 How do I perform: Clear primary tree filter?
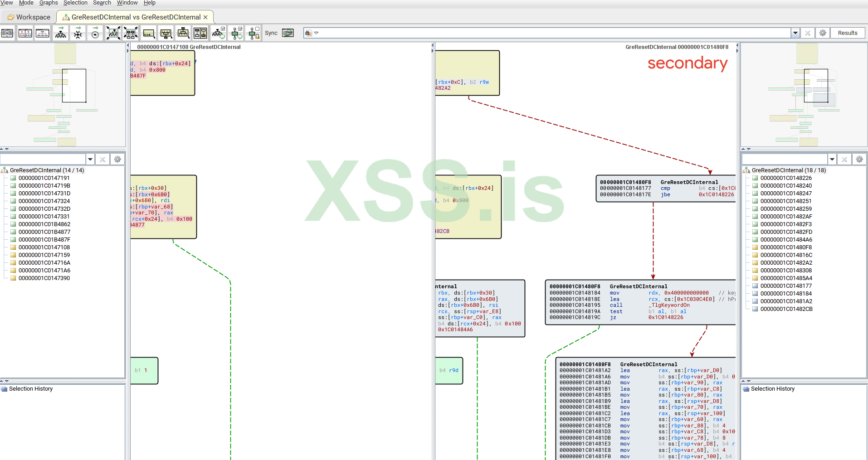(102, 159)
